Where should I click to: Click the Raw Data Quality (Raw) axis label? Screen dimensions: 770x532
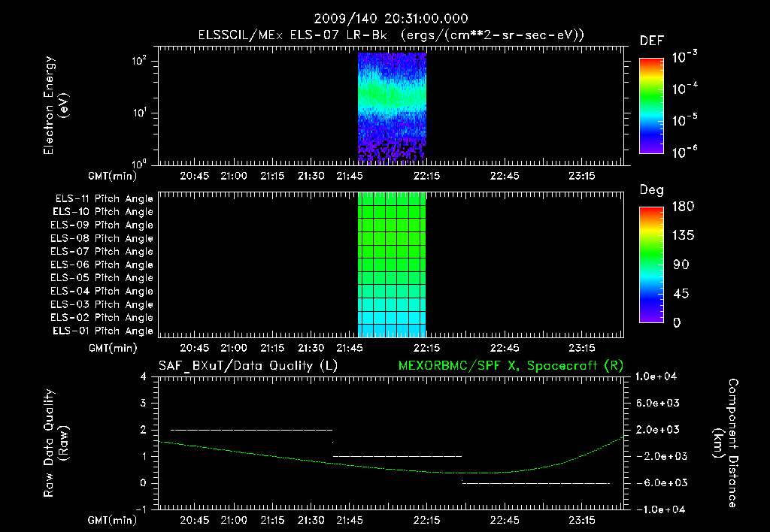click(56, 443)
